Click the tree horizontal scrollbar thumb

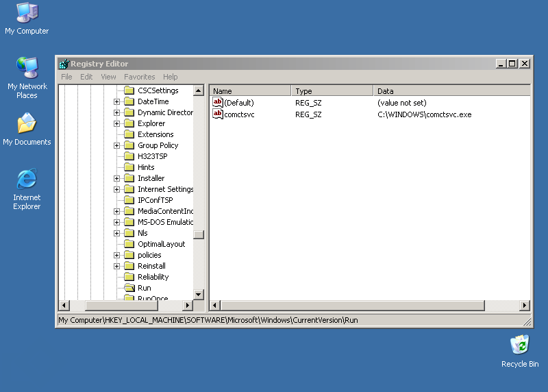122,306
